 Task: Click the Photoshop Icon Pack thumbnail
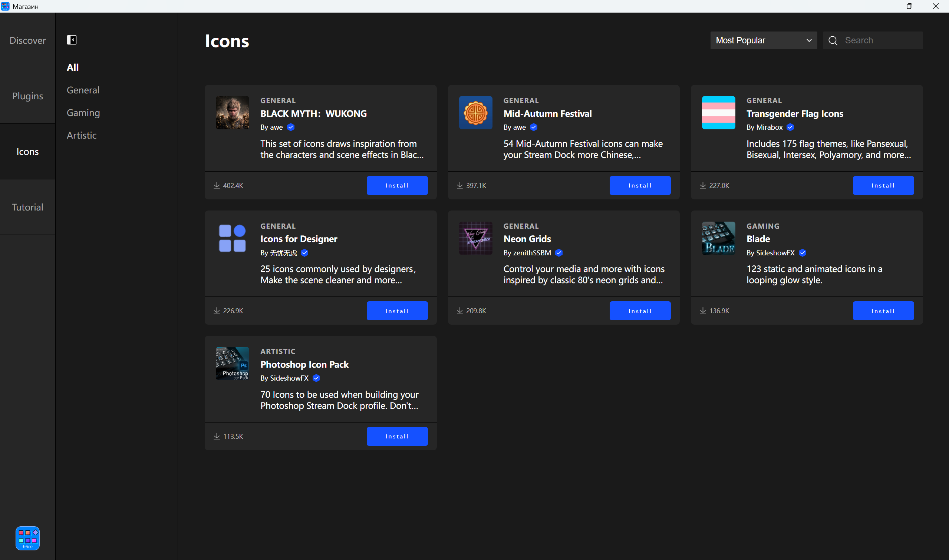(x=232, y=364)
